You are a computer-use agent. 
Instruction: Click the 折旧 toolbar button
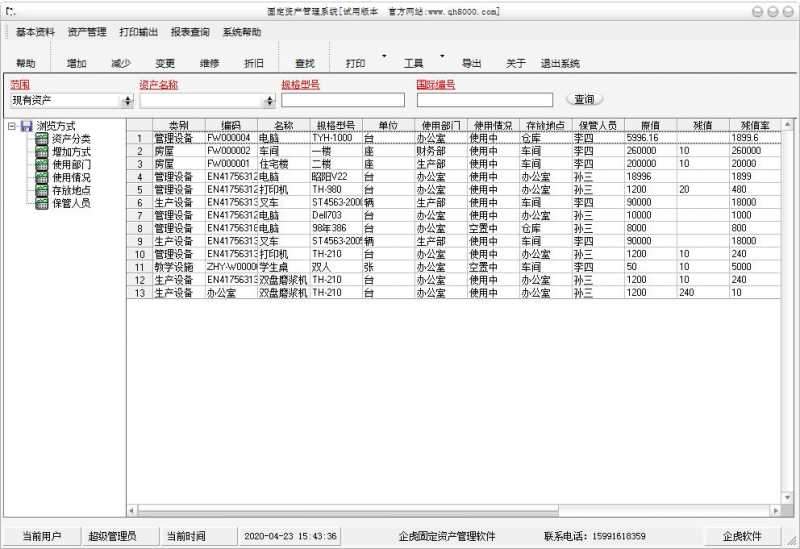[x=254, y=63]
